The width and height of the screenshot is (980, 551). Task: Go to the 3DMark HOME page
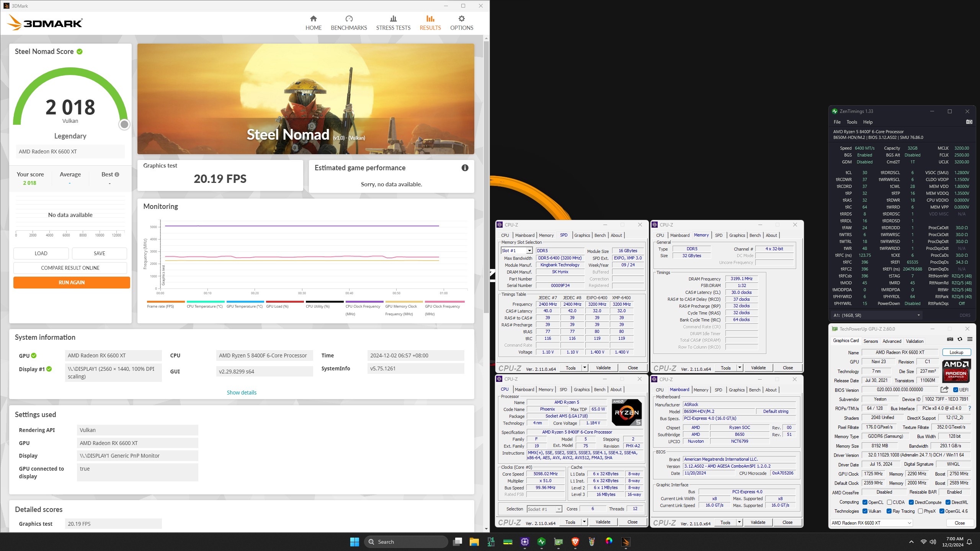(x=314, y=23)
